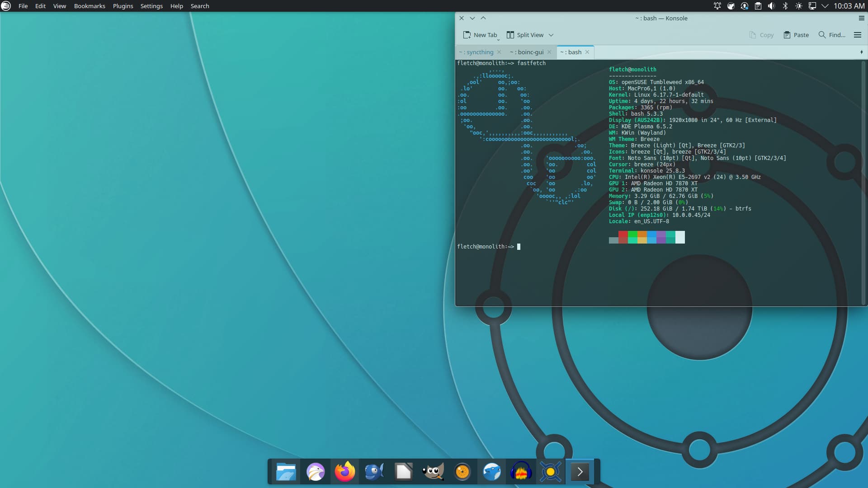Viewport: 868px width, 488px height.
Task: Click the Copy button
Action: click(761, 35)
